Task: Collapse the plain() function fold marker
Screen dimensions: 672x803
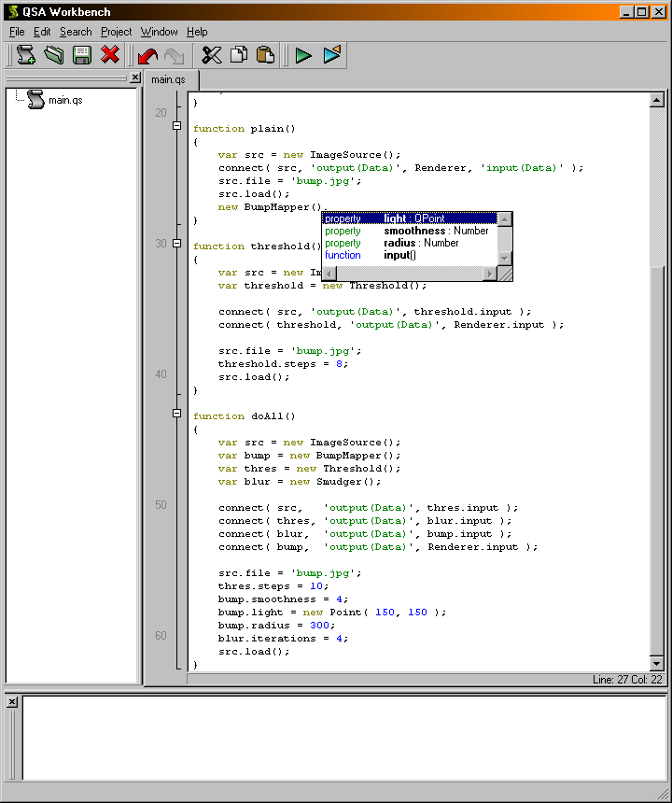Action: [176, 126]
